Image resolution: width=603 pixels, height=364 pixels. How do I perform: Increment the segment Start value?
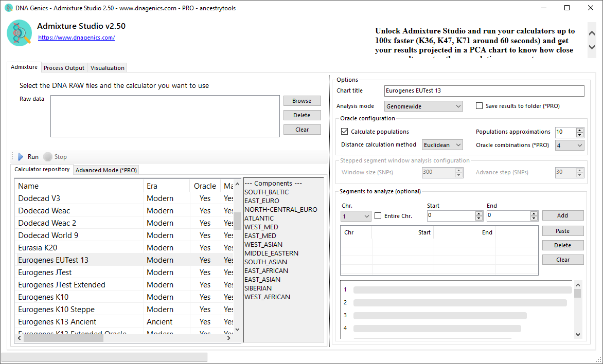[x=479, y=213]
